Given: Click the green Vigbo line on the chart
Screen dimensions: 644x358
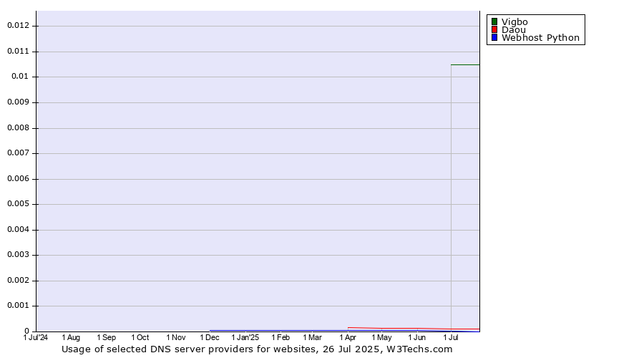Looking at the screenshot, I should pyautogui.click(x=465, y=65).
